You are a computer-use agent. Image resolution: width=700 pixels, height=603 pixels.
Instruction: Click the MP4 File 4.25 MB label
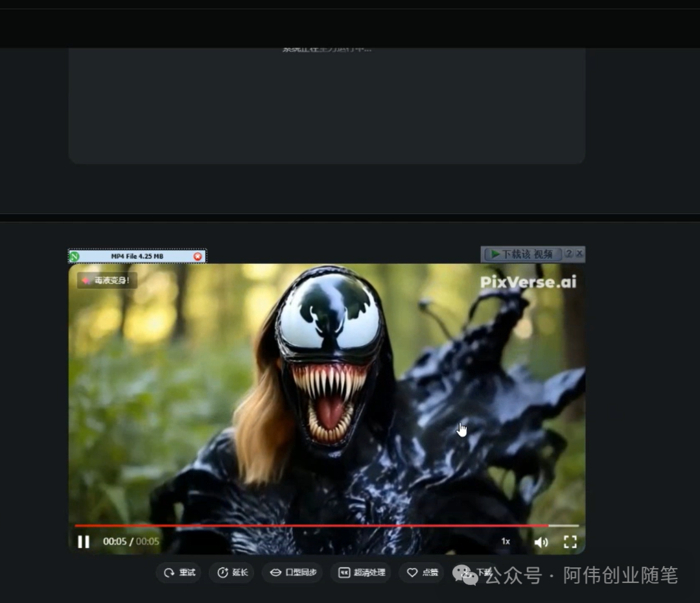[x=137, y=256]
